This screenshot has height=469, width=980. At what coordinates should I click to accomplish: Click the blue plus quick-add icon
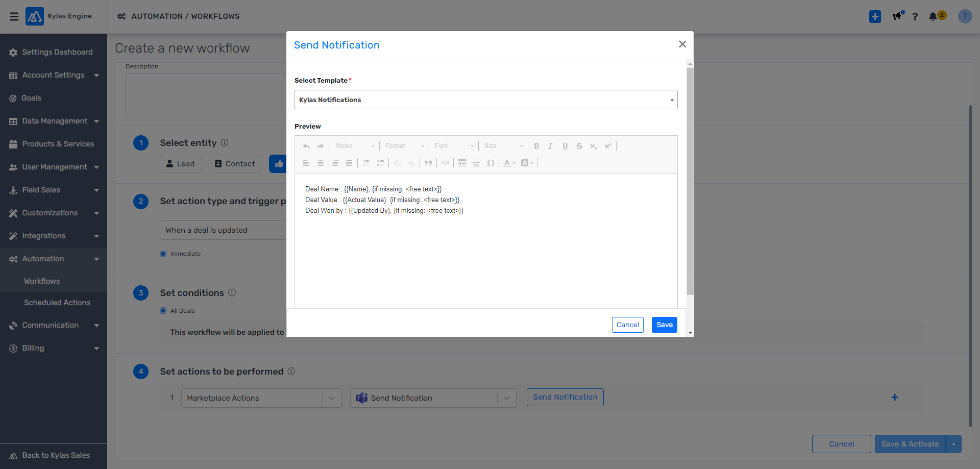coord(875,16)
